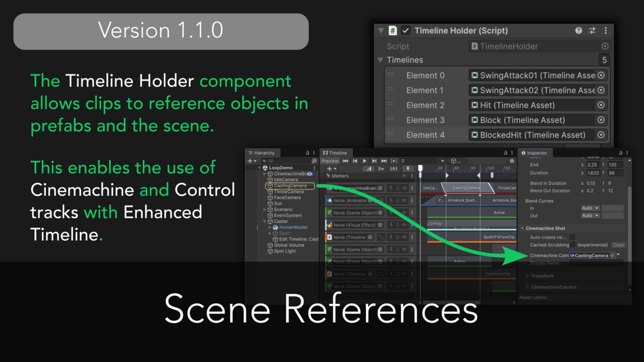Lock the Timeline window
The width and height of the screenshot is (644, 362).
tap(506, 153)
